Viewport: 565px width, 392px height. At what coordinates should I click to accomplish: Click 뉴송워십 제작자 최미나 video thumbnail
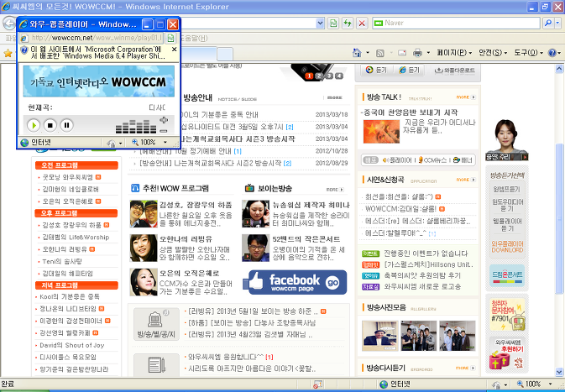255,214
